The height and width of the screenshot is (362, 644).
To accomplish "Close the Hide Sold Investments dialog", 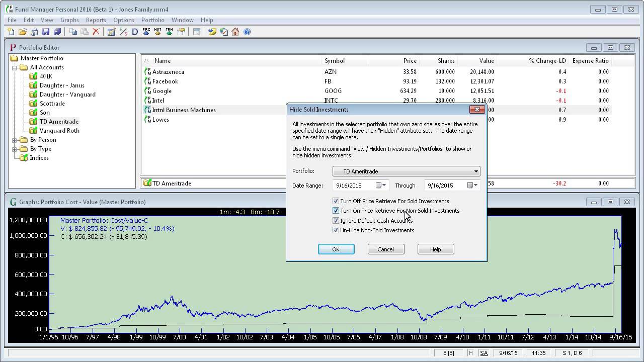I will pos(476,109).
